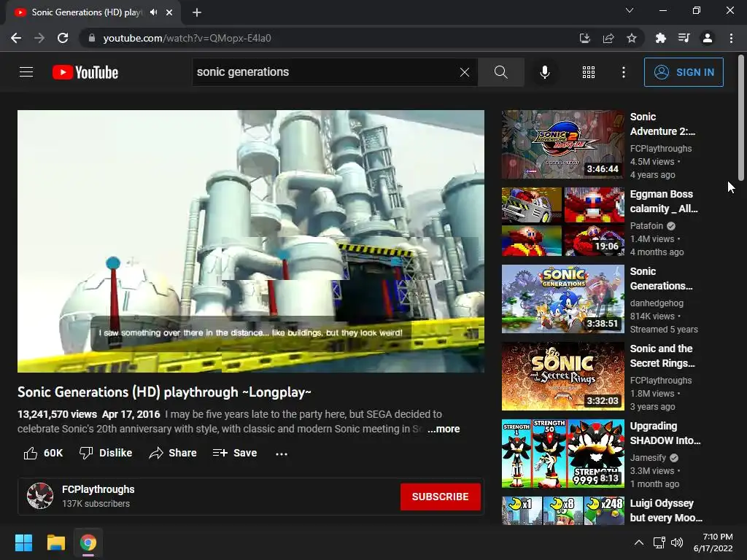Open File Explorer from taskbar
Viewport: 747px width, 560px height.
(x=55, y=542)
